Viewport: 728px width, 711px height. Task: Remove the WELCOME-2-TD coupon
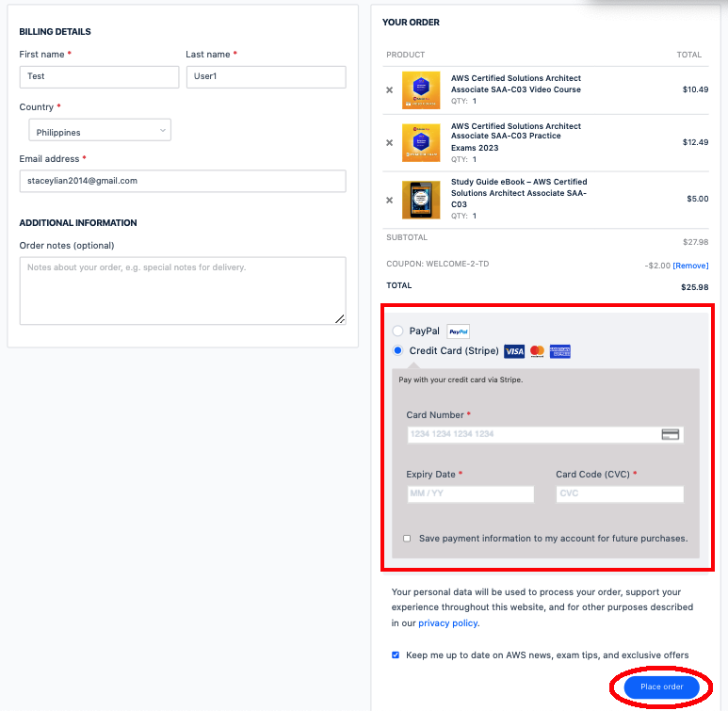(x=690, y=266)
